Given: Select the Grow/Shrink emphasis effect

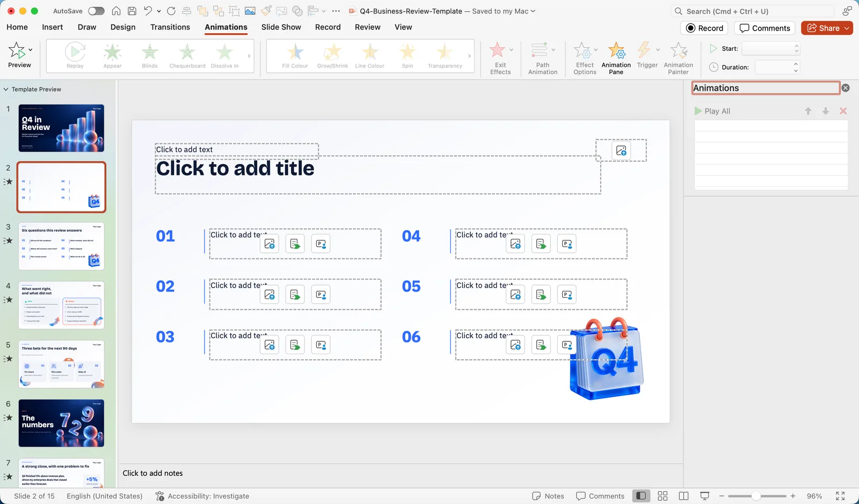Looking at the screenshot, I should (332, 56).
